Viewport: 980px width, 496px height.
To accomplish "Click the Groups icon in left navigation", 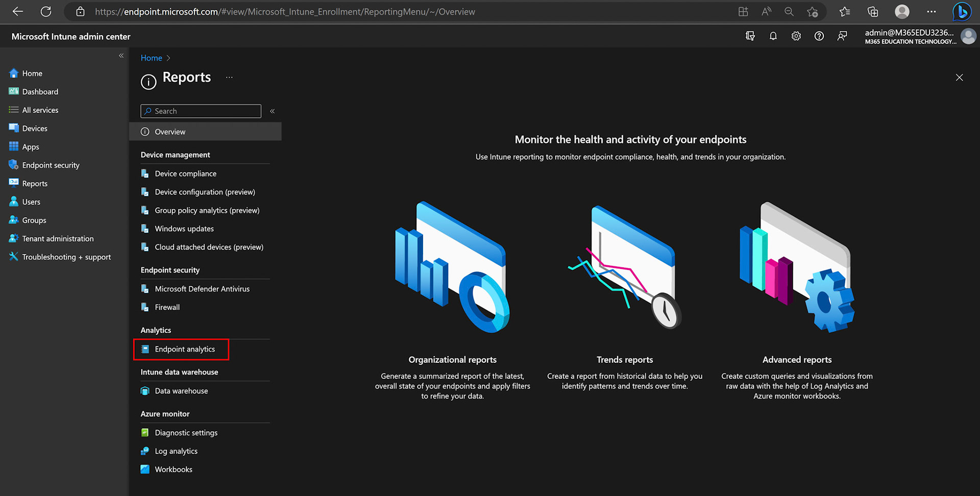I will [x=14, y=220].
